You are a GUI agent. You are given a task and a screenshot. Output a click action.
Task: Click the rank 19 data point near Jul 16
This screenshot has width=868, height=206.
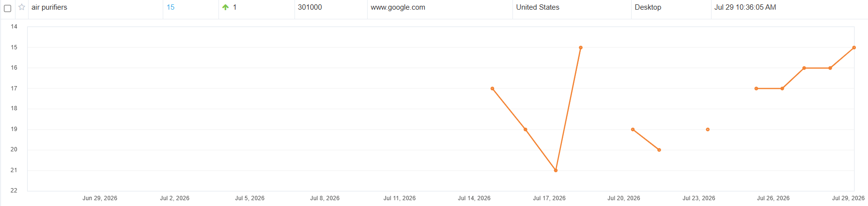coord(525,130)
